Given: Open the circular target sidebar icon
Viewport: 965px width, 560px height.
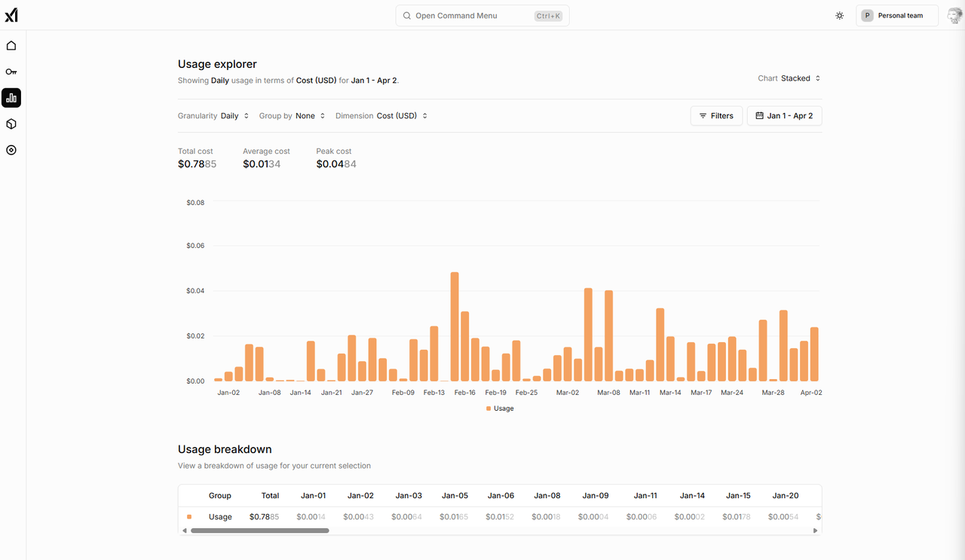Looking at the screenshot, I should (11, 150).
